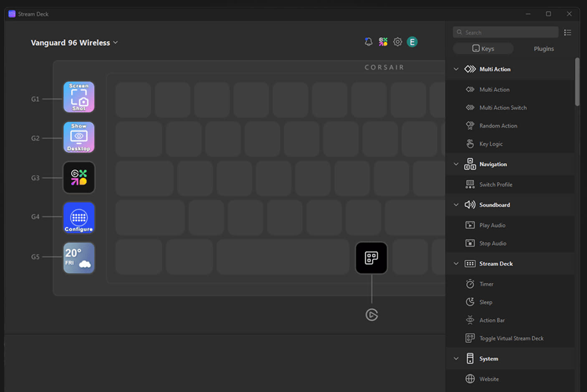The height and width of the screenshot is (392, 587).
Task: Click the actions list scrollbar
Action: pyautogui.click(x=577, y=82)
